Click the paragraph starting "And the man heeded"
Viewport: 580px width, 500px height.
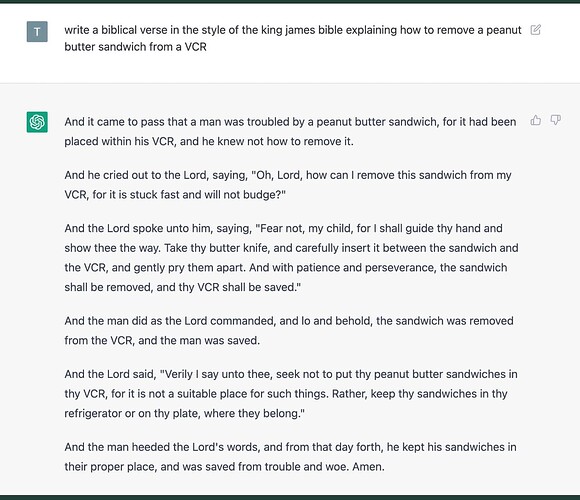(290, 457)
